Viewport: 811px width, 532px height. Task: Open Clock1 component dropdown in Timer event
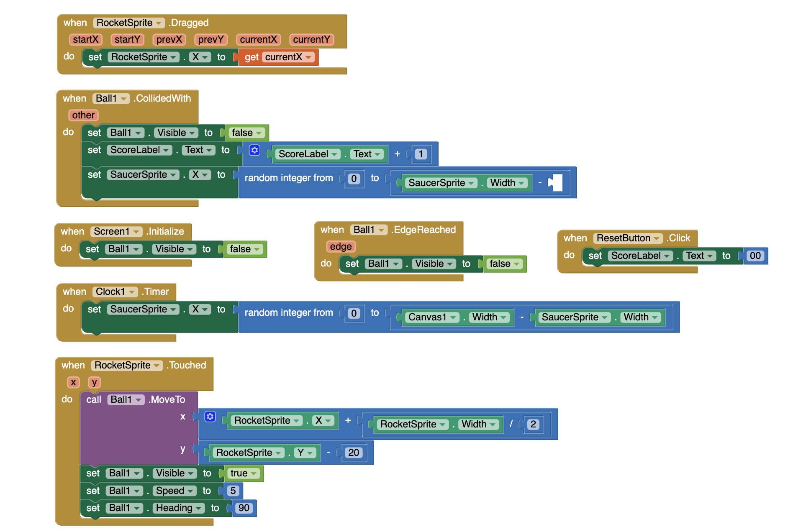[x=132, y=292]
